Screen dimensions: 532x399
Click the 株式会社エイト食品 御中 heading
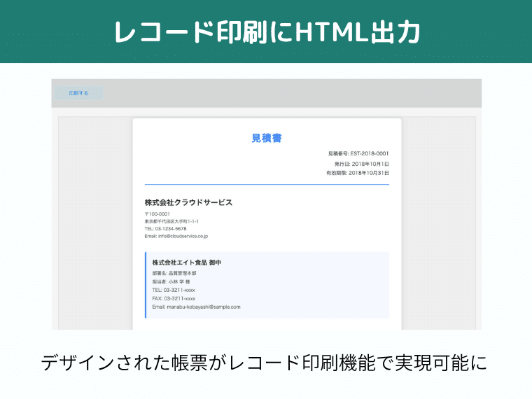187,262
